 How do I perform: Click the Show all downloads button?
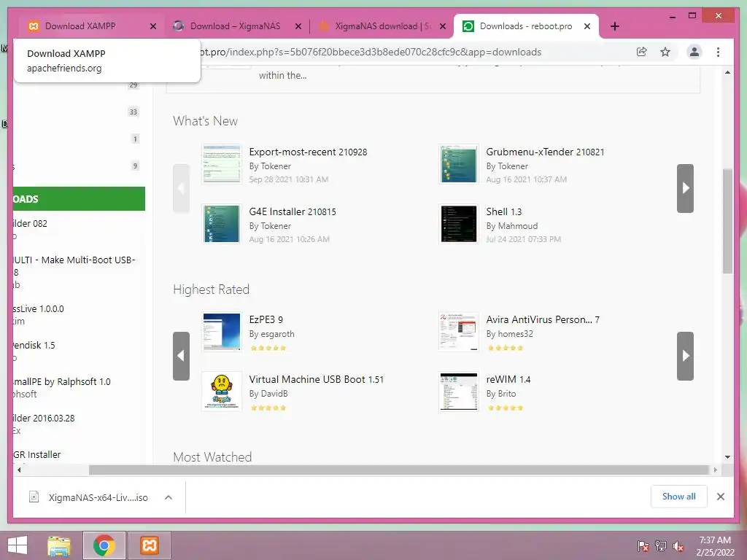pos(679,497)
